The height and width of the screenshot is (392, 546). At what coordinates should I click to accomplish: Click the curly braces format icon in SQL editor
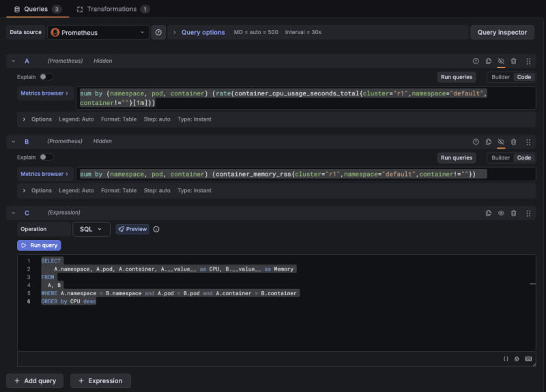pos(506,359)
